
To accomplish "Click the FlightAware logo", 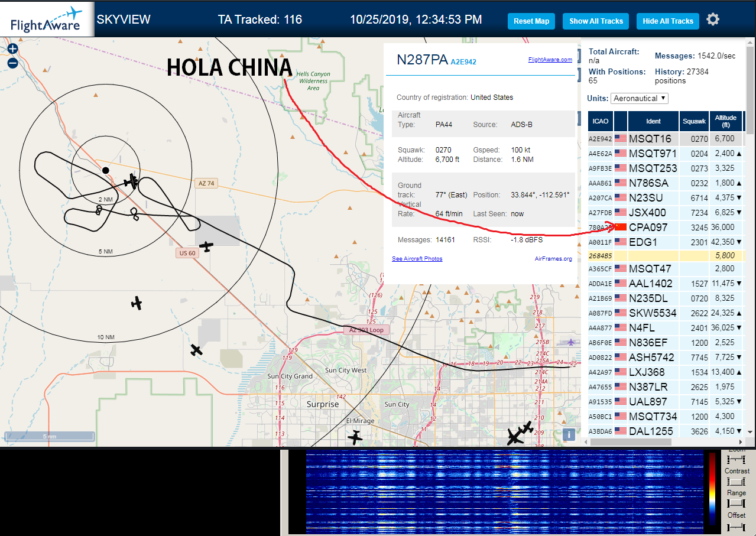I will (x=47, y=20).
